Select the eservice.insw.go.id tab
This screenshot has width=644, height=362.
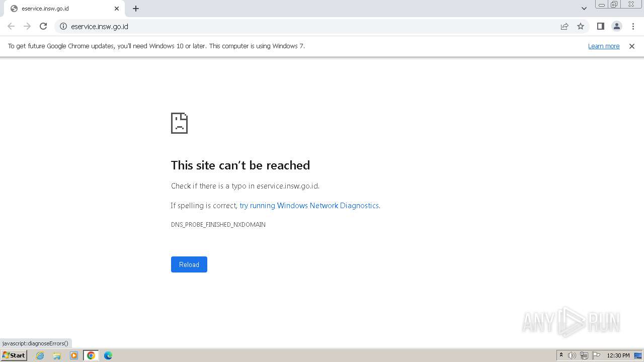pyautogui.click(x=64, y=9)
